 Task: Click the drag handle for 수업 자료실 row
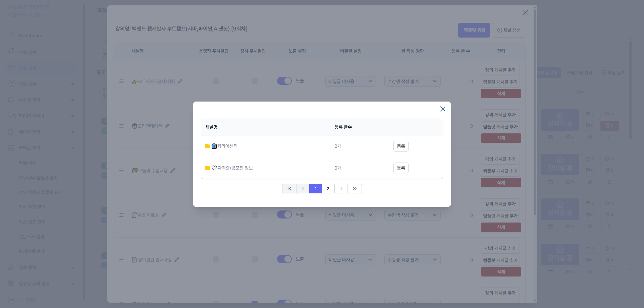121,215
